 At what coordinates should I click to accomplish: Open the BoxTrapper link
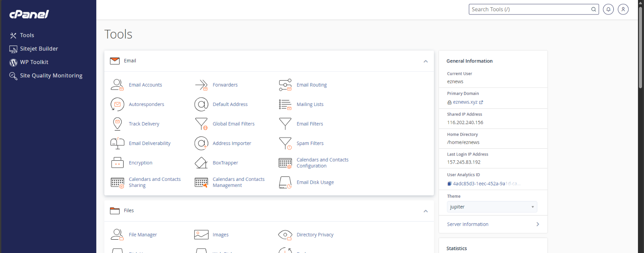pos(225,163)
